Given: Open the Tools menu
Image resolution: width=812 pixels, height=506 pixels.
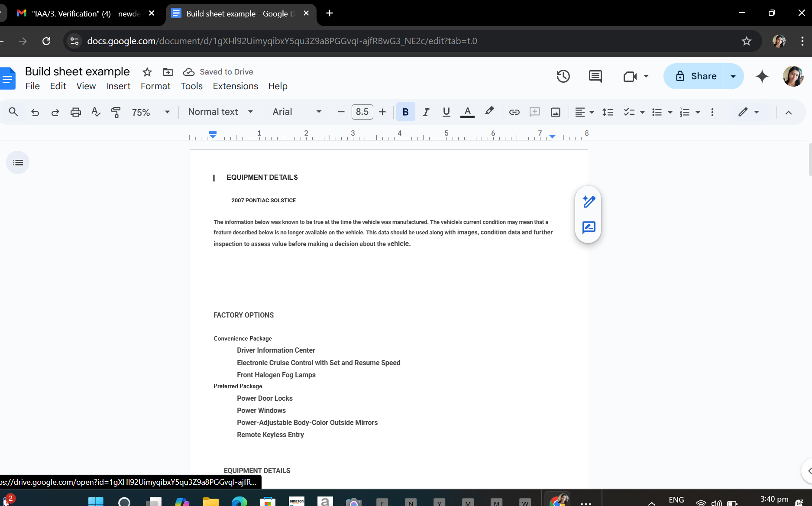Looking at the screenshot, I should point(191,86).
